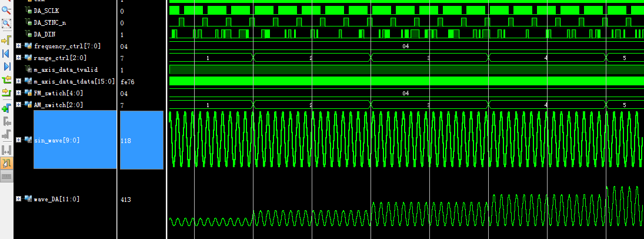The width and height of the screenshot is (644, 239).
Task: Click the Go to Cursor yellow arrow icon
Action: click(6, 40)
